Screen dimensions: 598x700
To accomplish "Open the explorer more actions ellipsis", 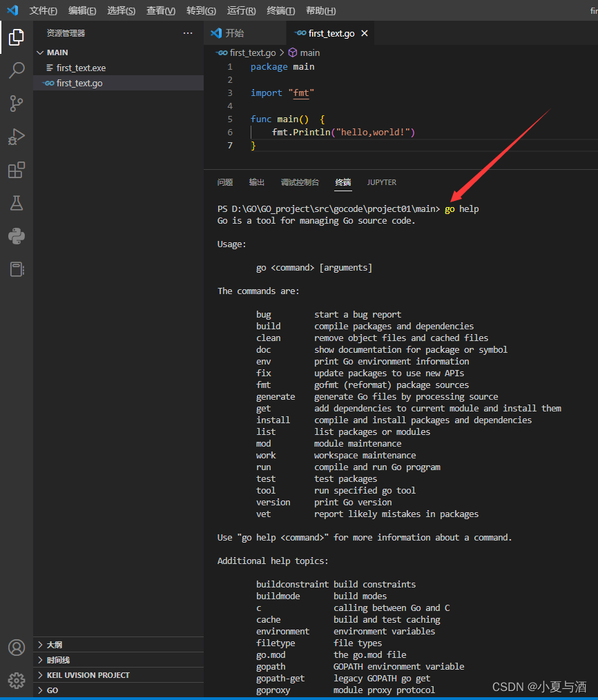I will pos(188,33).
